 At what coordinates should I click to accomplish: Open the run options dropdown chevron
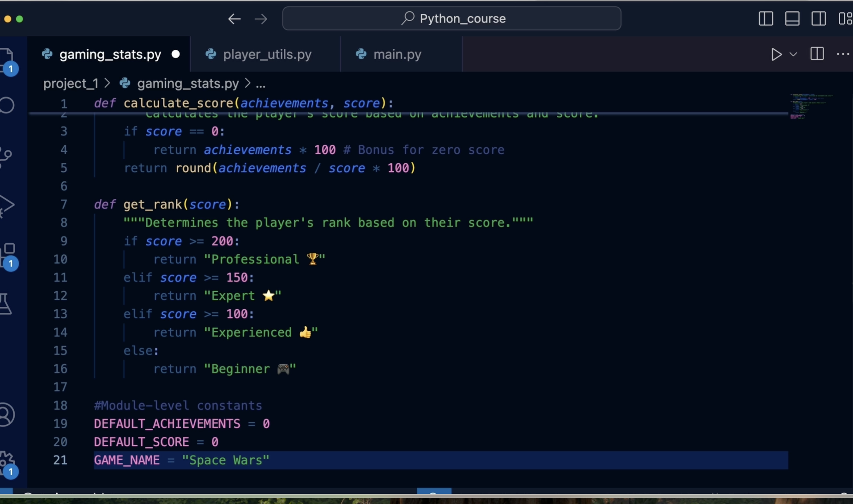point(793,54)
